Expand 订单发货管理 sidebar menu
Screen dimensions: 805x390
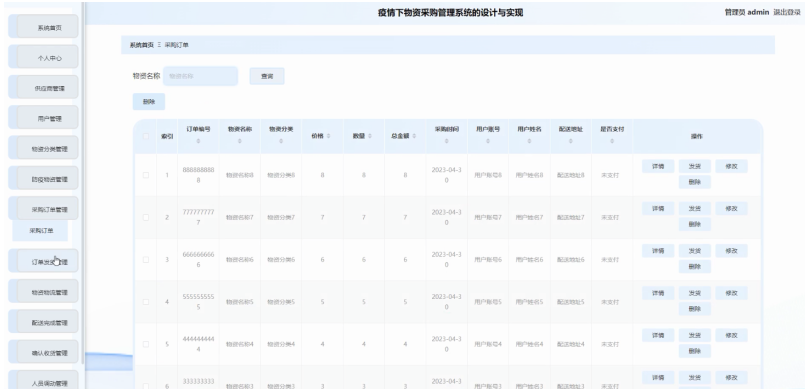[x=44, y=261]
